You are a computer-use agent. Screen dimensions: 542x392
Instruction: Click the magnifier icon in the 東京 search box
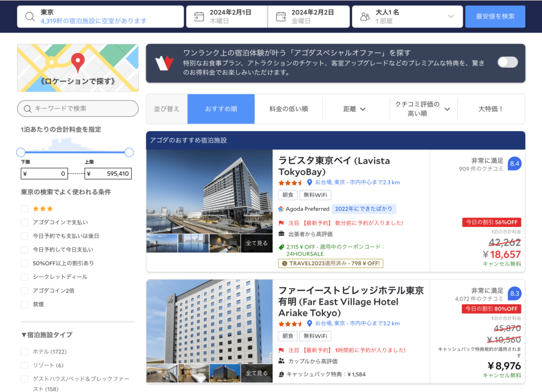coord(30,16)
